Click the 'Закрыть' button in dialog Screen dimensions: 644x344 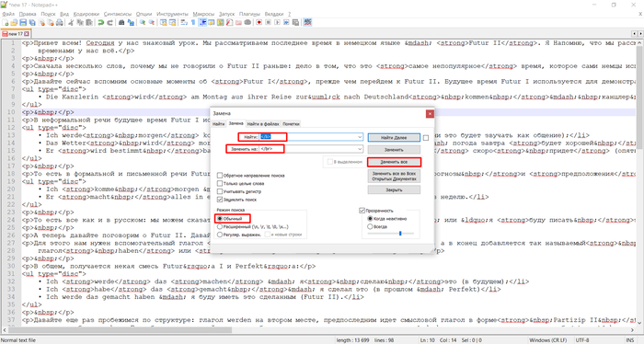(x=394, y=190)
